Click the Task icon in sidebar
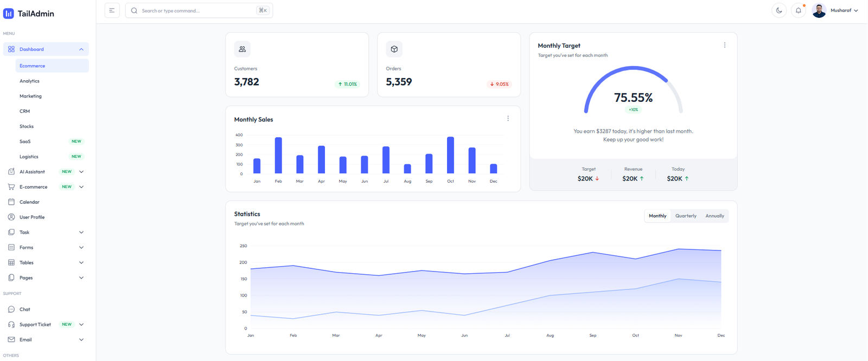 11,233
